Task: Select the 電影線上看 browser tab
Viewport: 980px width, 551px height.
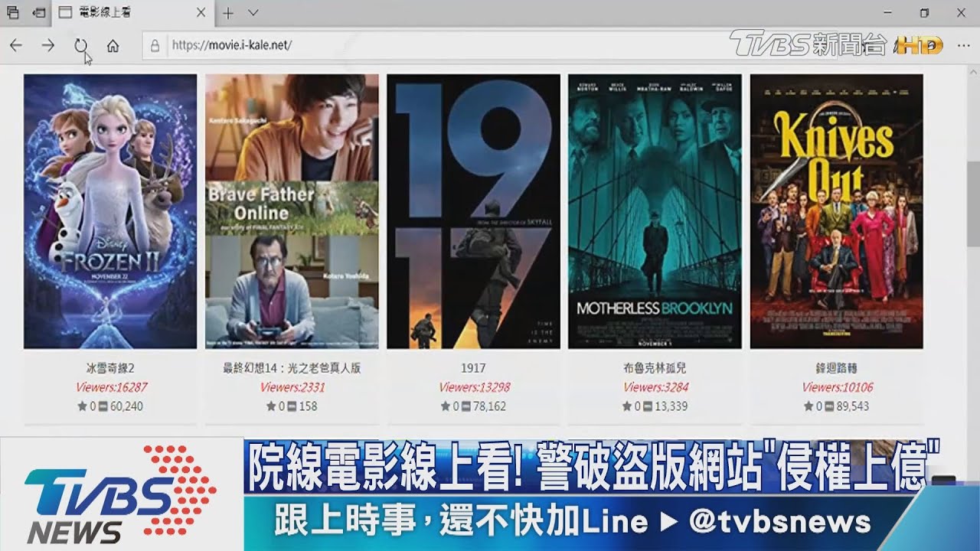Action: (x=132, y=13)
